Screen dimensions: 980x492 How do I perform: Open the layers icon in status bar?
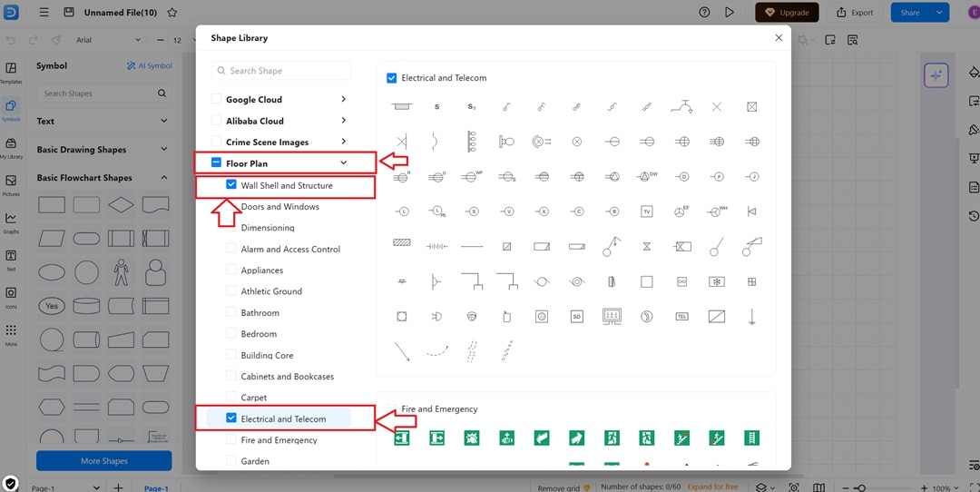point(761,487)
